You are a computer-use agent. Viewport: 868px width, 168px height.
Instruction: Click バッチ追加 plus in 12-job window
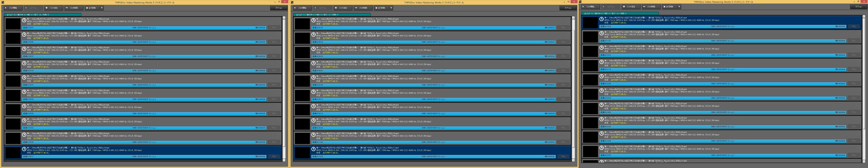click(x=631, y=6)
